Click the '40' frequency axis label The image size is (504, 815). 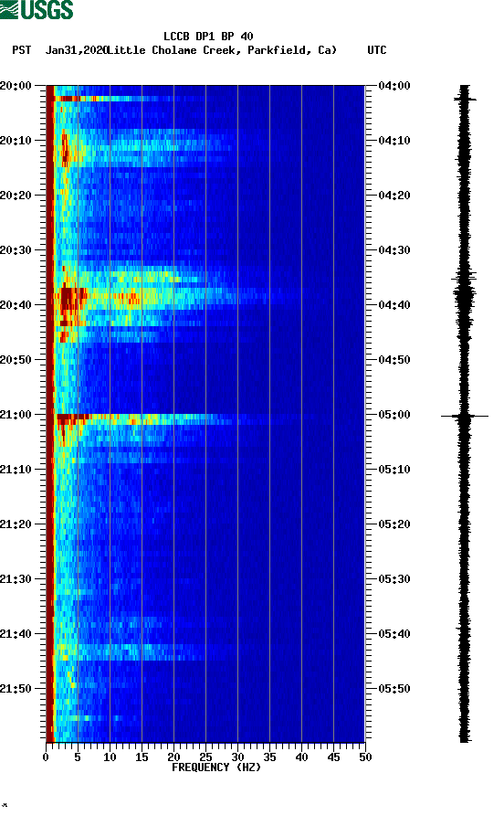(x=301, y=757)
